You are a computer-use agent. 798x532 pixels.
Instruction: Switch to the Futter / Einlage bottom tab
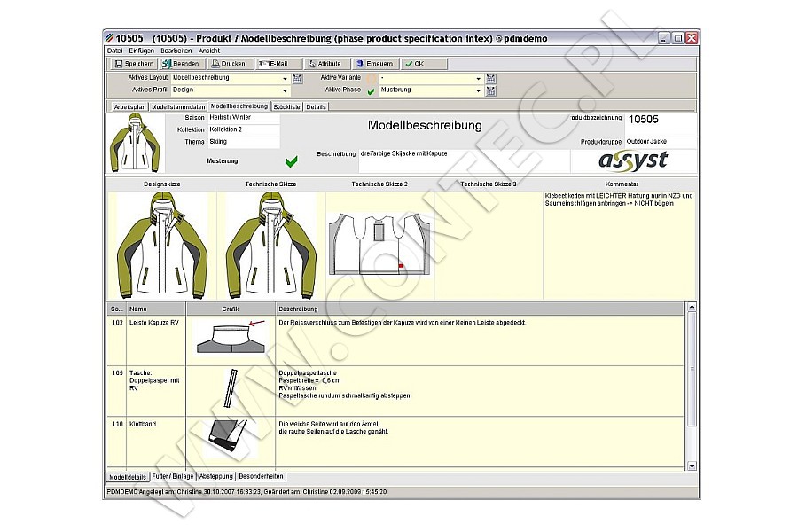173,476
